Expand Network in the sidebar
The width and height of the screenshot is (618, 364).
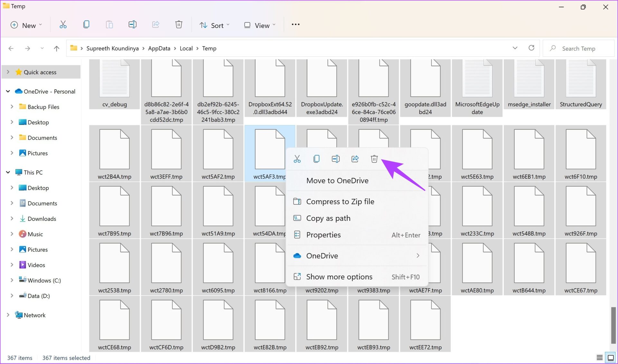(8, 315)
